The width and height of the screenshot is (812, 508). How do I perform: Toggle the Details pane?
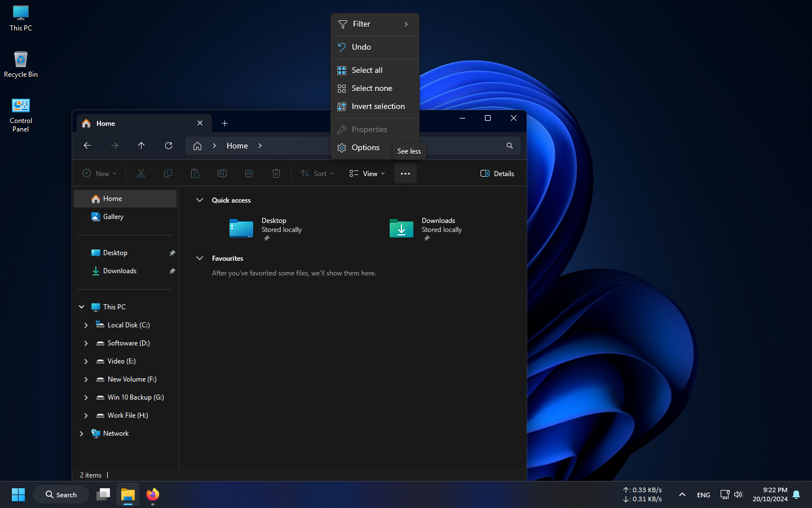[x=497, y=173]
